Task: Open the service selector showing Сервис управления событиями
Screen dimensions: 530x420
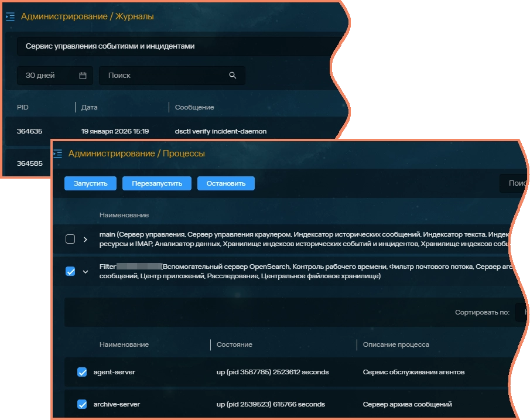Action: coord(176,46)
